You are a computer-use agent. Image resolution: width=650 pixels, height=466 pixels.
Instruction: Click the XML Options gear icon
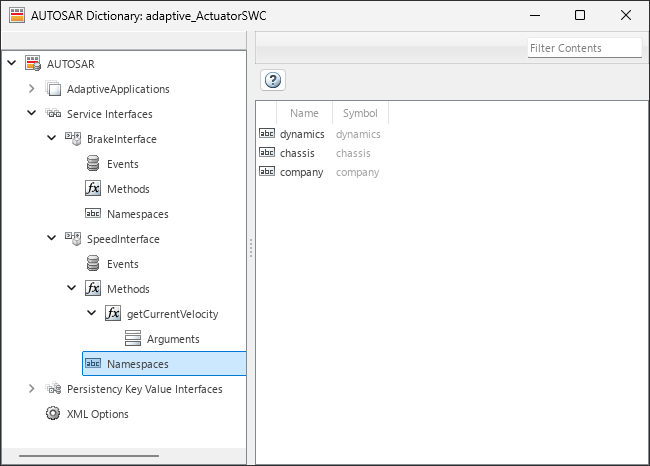pos(53,413)
